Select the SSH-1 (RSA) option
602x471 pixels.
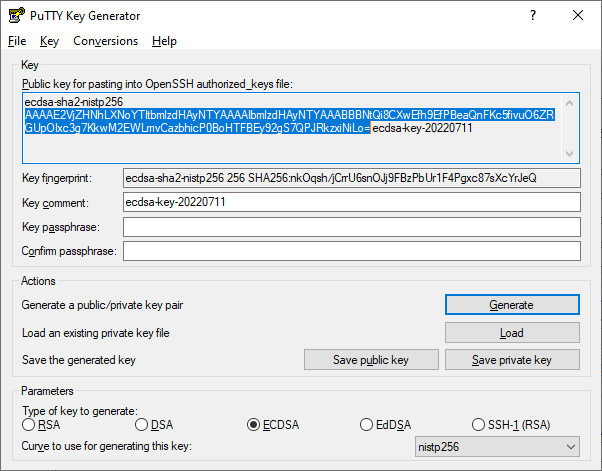[x=480, y=425]
